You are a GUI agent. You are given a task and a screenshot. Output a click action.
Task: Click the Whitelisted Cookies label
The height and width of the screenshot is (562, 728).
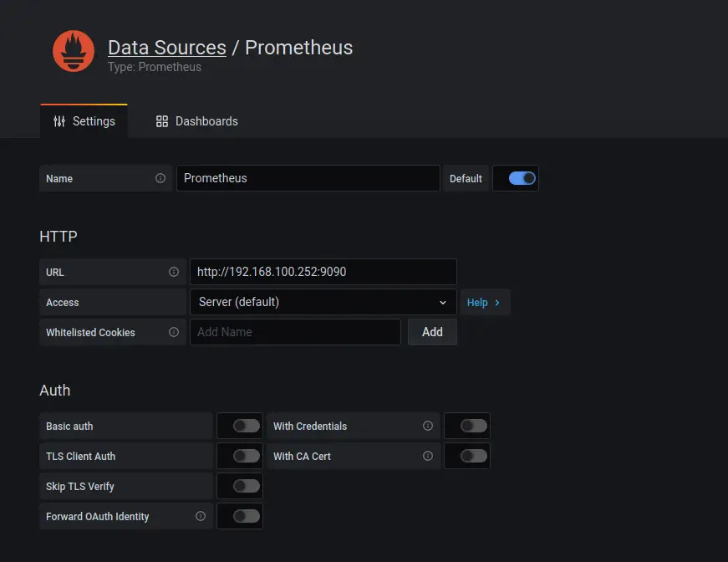click(x=90, y=333)
